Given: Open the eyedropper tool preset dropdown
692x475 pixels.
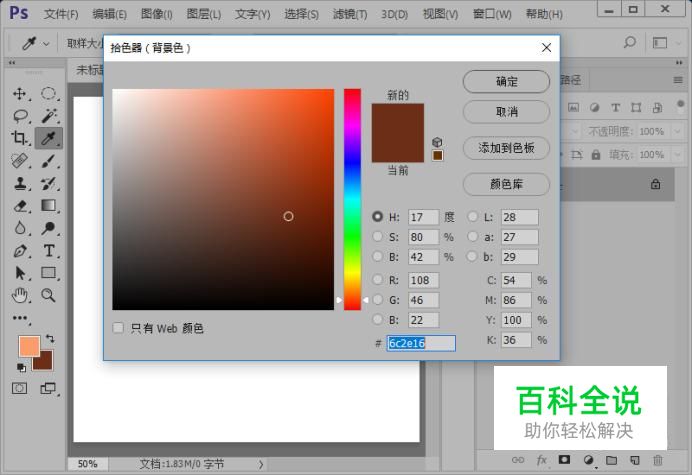Looking at the screenshot, I should (x=46, y=44).
